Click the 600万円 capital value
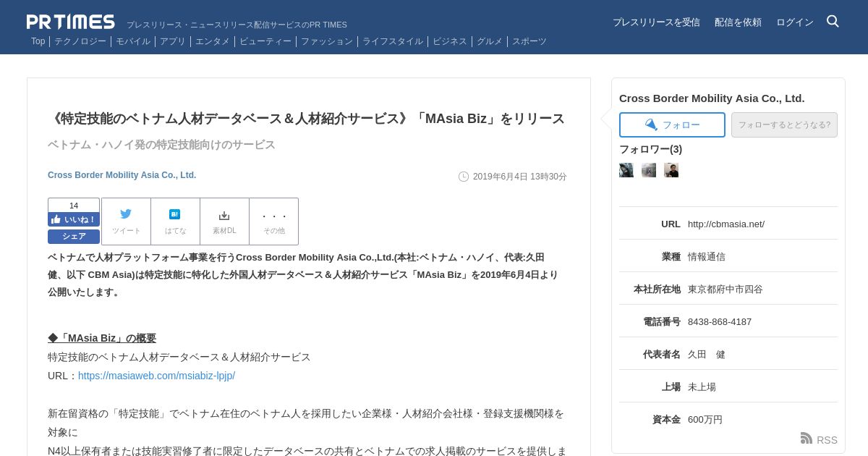 point(705,419)
